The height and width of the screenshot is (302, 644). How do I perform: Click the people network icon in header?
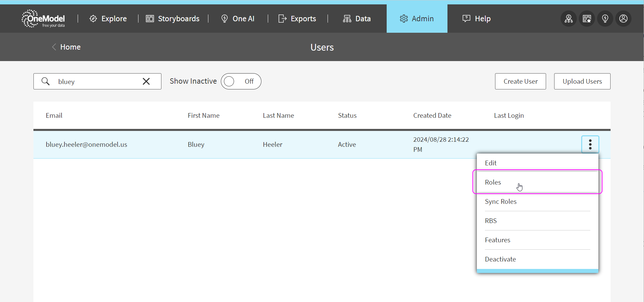[x=569, y=19]
